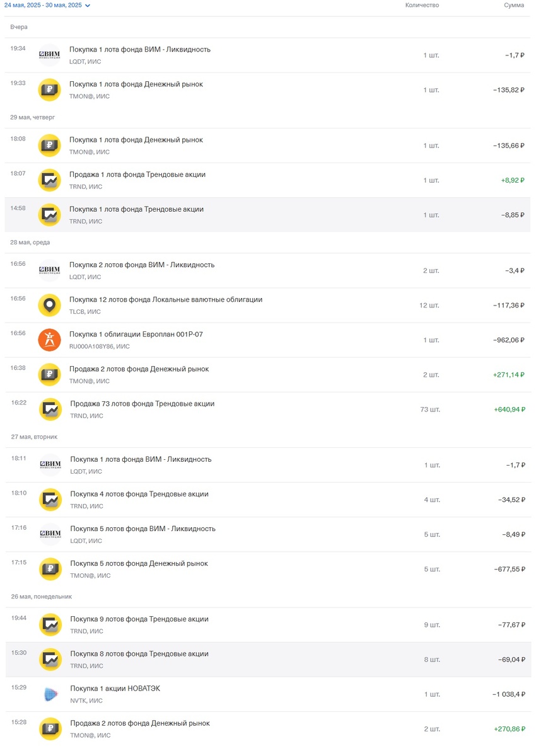Click the amount +271,14 ₽
The image size is (558, 756).
coord(509,375)
